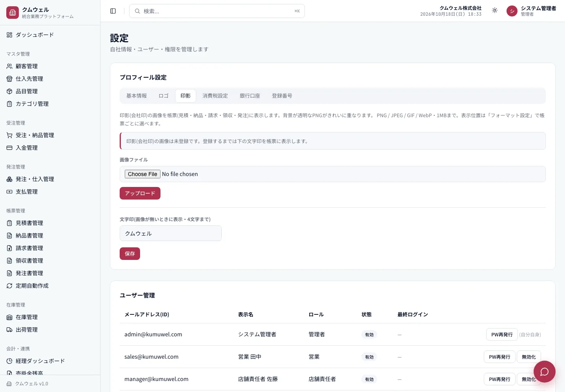The height and width of the screenshot is (392, 565).
Task: Switch to ロゴ tab
Action: pyautogui.click(x=164, y=96)
